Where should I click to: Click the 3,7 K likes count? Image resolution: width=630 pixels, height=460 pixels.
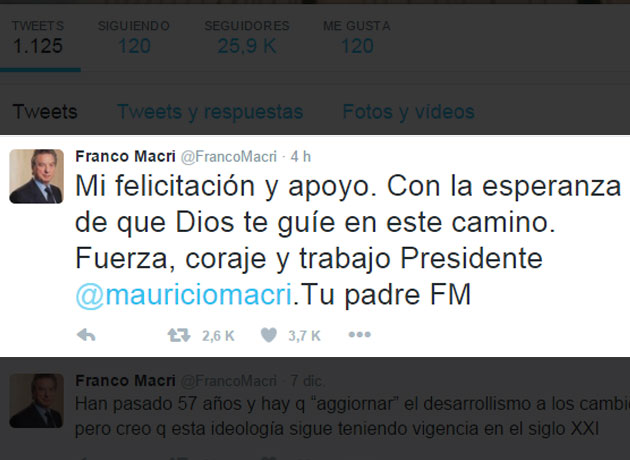click(x=304, y=335)
